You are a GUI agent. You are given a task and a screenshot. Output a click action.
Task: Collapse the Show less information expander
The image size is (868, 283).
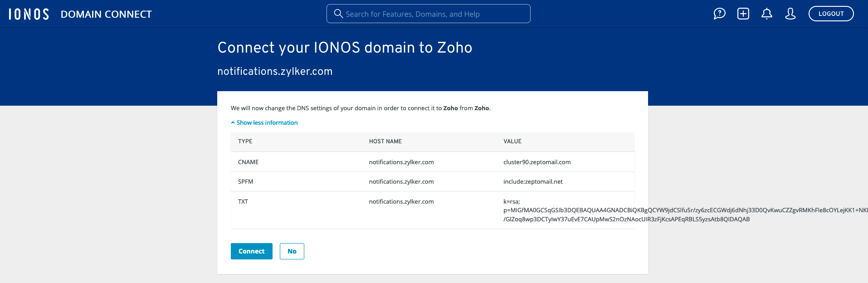(x=264, y=122)
